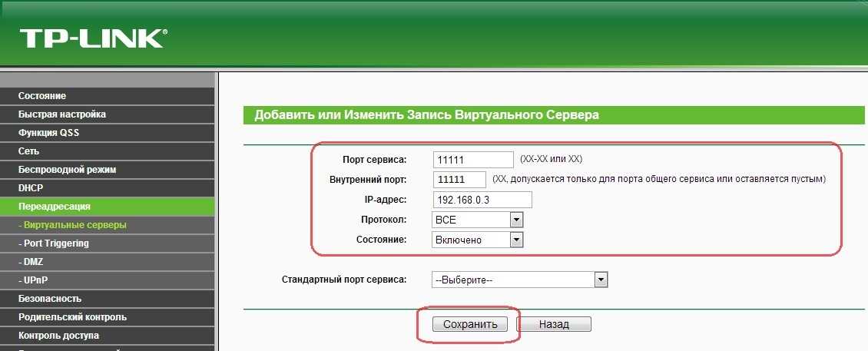
Task: Expand the Состояние dropdown set to Включено
Action: pyautogui.click(x=477, y=240)
